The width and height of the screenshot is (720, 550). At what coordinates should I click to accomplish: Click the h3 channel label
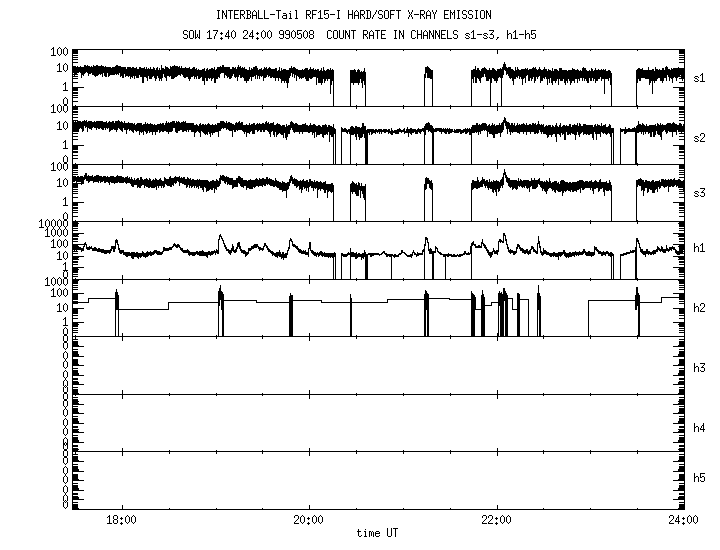click(x=700, y=367)
